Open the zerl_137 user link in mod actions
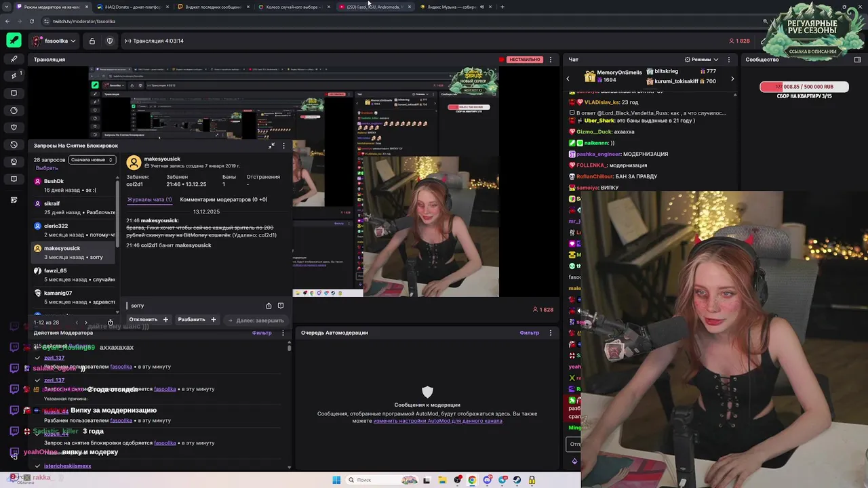The width and height of the screenshot is (868, 488). point(54,358)
